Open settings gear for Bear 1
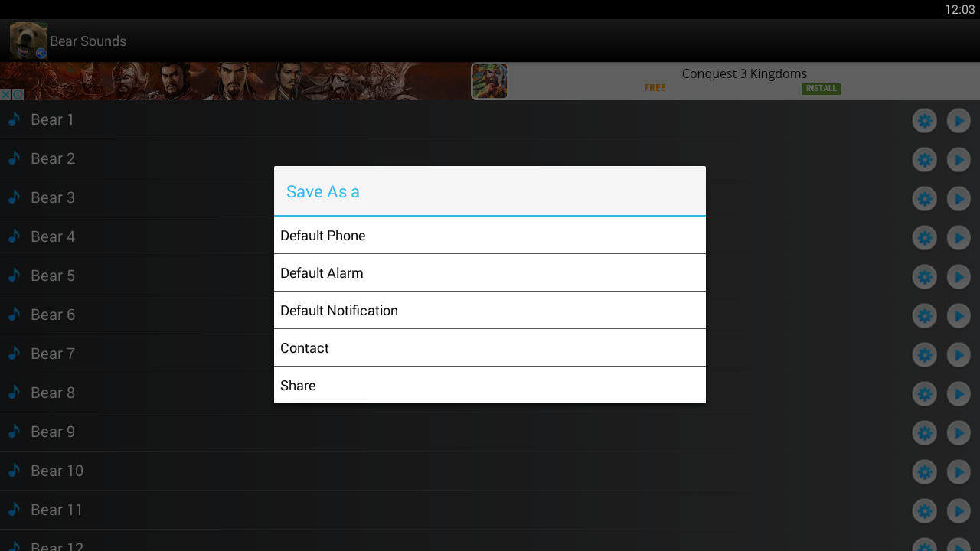This screenshot has width=980, height=551. coord(925,120)
